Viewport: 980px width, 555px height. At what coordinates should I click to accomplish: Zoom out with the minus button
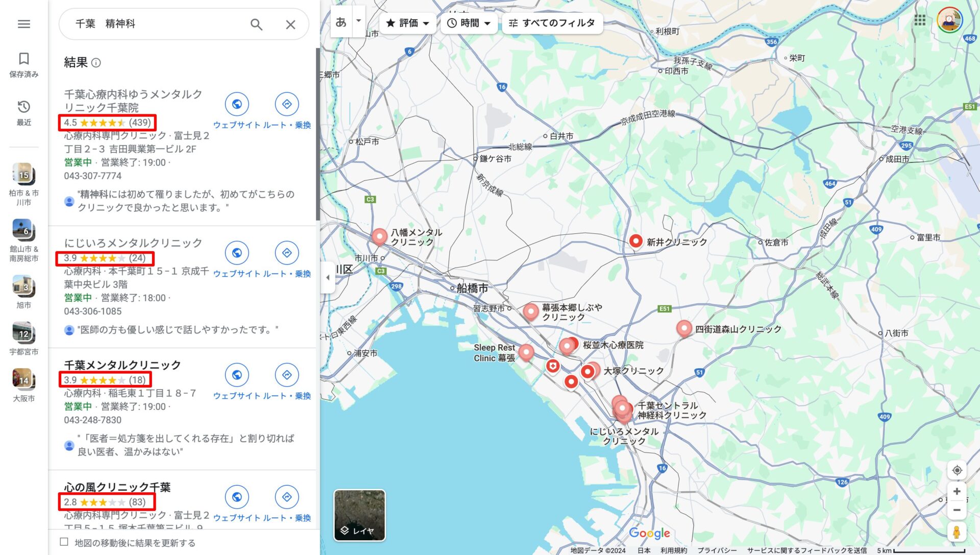[957, 510]
